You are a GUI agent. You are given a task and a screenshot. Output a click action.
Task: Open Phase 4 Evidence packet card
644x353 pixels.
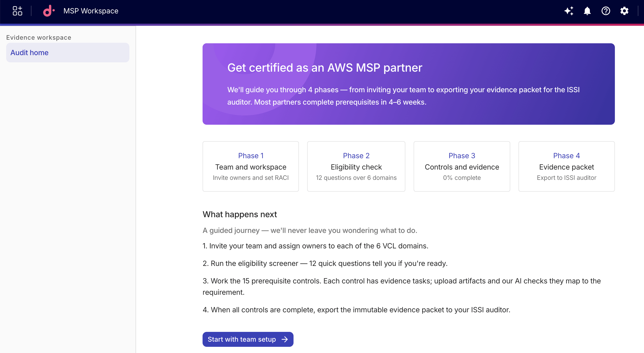[x=566, y=166]
